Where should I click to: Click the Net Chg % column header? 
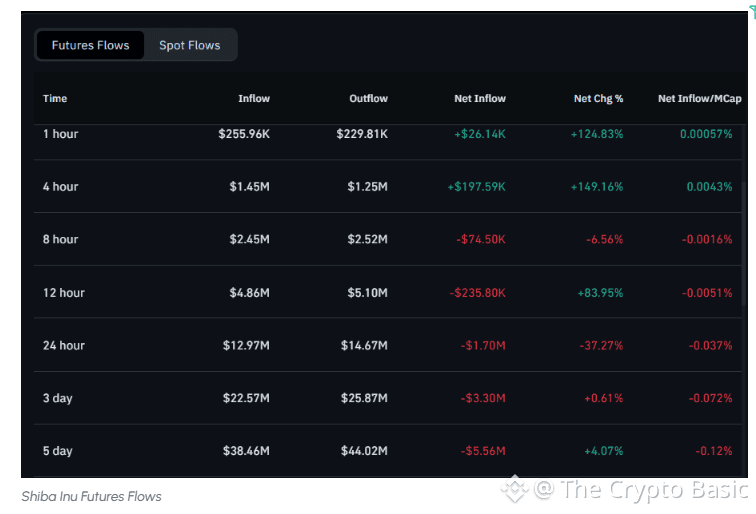point(598,99)
